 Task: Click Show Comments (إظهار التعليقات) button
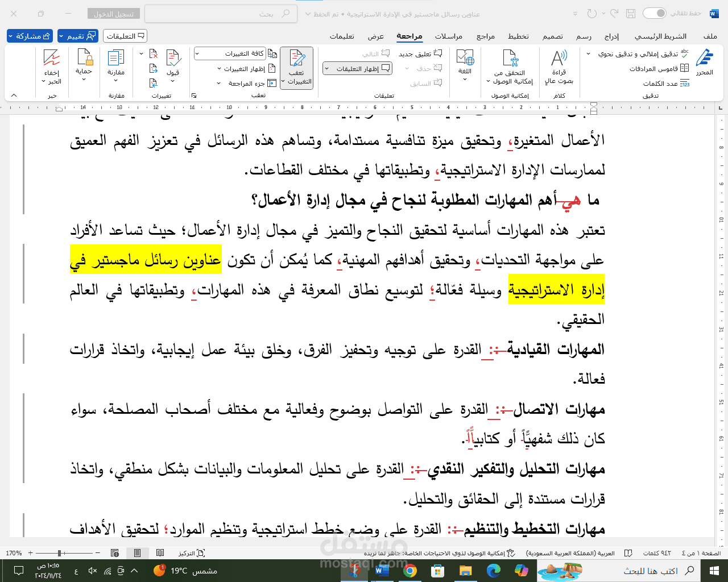point(358,69)
